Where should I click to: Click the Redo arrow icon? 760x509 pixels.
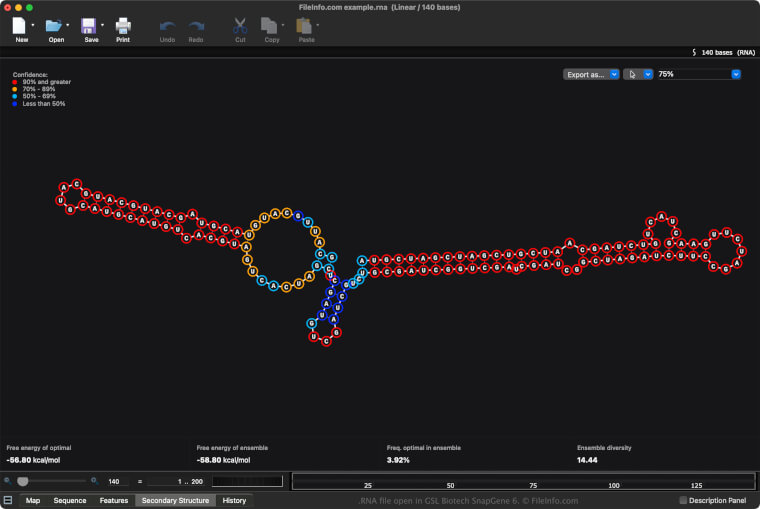click(x=196, y=26)
